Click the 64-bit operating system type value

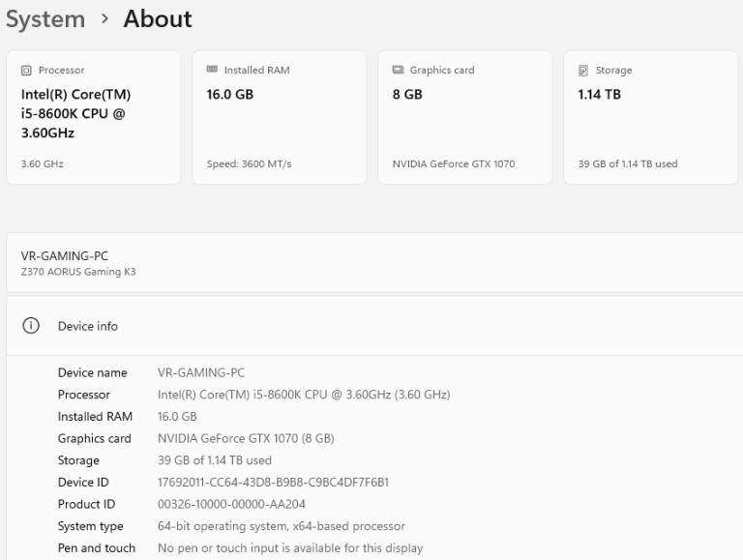pos(281,526)
